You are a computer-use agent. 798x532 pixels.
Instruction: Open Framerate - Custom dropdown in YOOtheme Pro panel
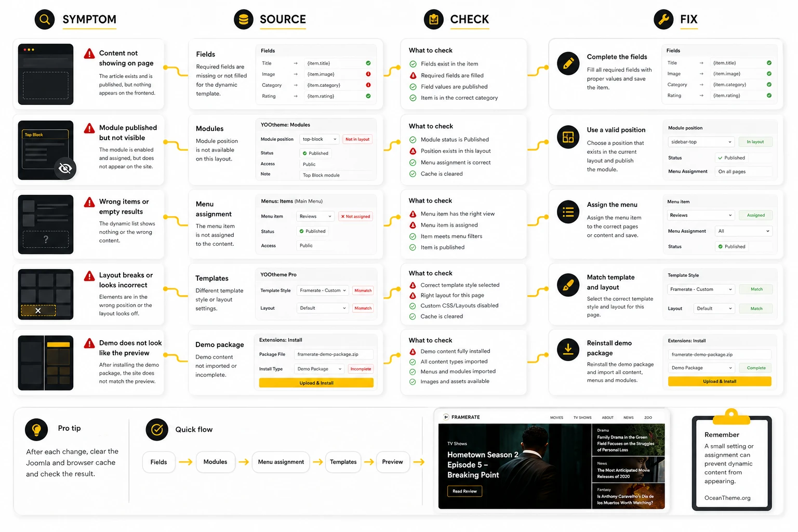point(323,290)
